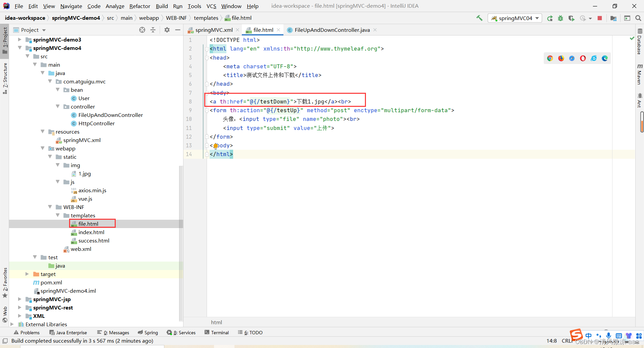The width and height of the screenshot is (644, 348).
Task: Toggle tool window quick access status icon
Action: 5,341
